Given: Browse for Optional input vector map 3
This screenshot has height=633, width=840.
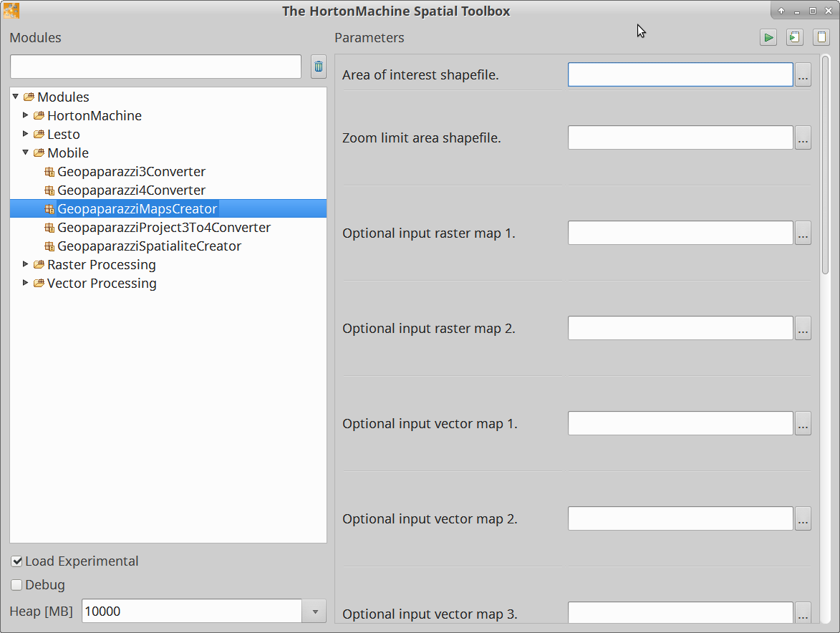Looking at the screenshot, I should [803, 613].
